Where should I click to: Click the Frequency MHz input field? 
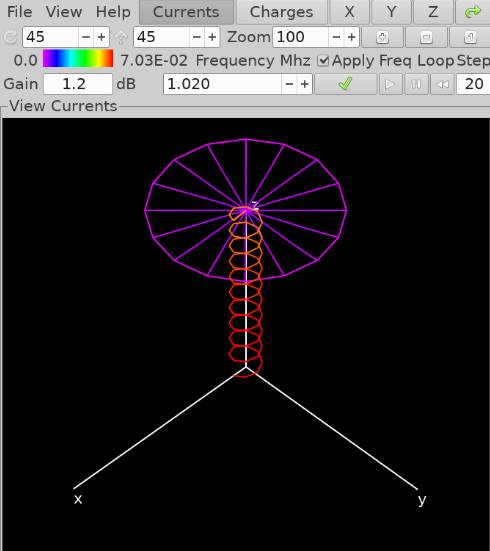223,84
